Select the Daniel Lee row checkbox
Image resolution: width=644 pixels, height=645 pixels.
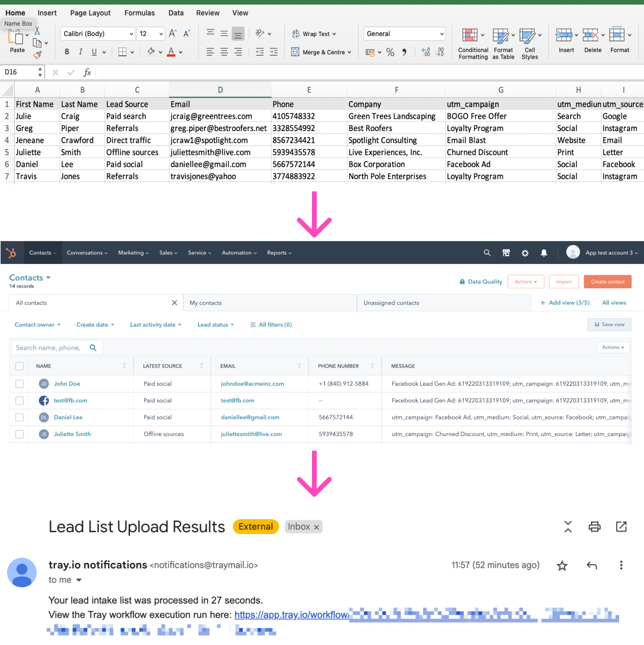pyautogui.click(x=19, y=417)
